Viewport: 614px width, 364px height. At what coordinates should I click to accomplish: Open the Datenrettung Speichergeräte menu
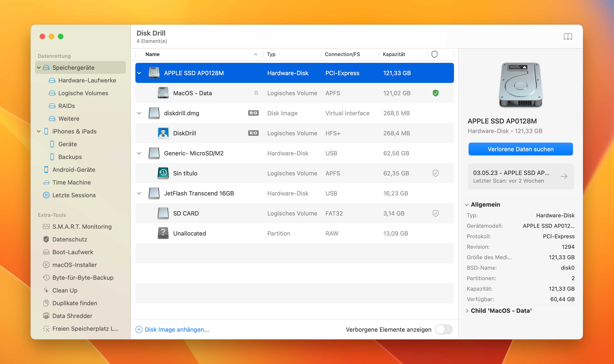point(72,67)
